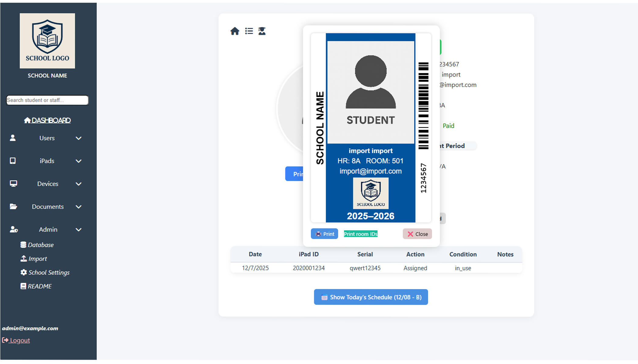The width and height of the screenshot is (638, 364).
Task: Click the Devices monitor icon
Action: coord(13,184)
